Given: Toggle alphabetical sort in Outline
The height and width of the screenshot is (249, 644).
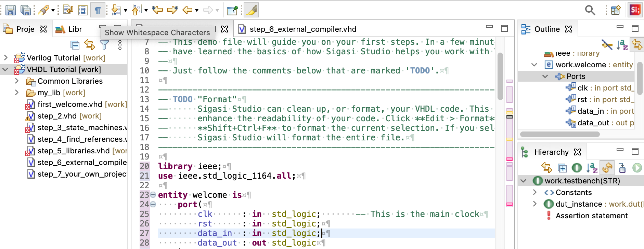Looking at the screenshot, I should 622,45.
